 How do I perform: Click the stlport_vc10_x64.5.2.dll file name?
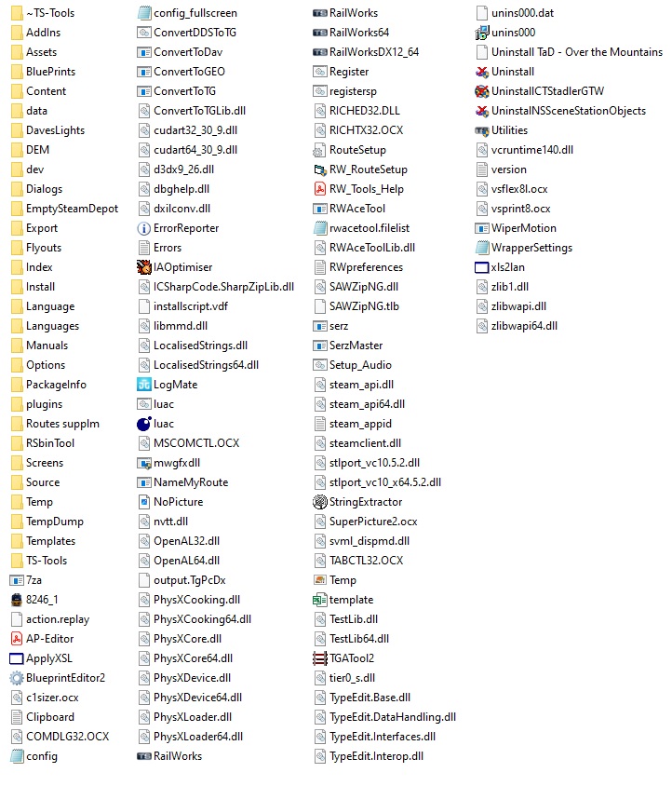pos(385,482)
